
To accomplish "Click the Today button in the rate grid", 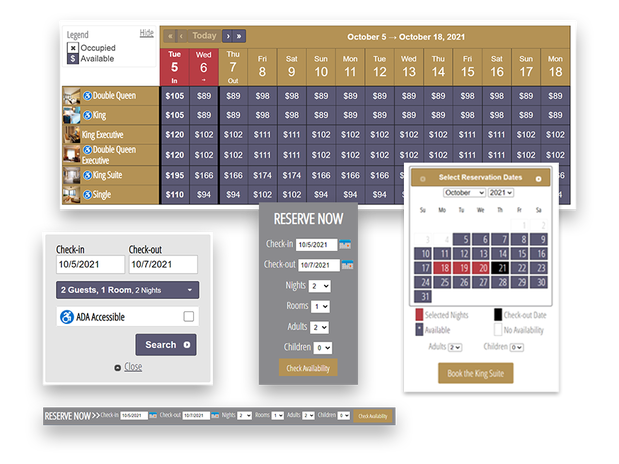I will (204, 36).
